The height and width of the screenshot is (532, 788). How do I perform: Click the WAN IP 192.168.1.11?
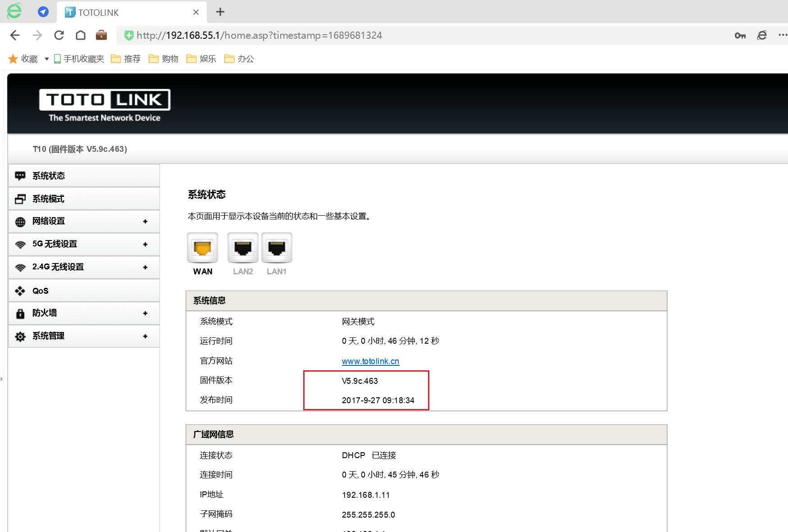(366, 495)
